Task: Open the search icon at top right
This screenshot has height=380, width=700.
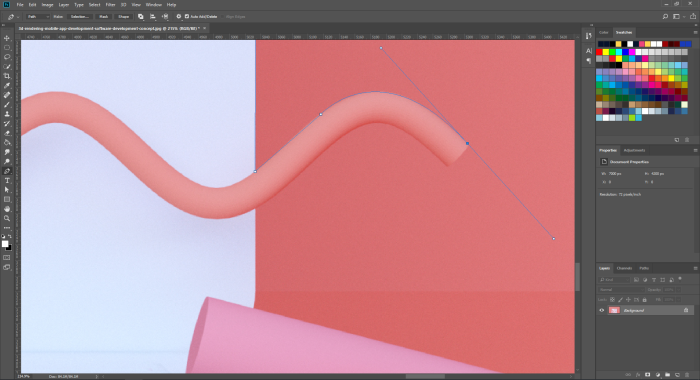Action: pyautogui.click(x=665, y=17)
